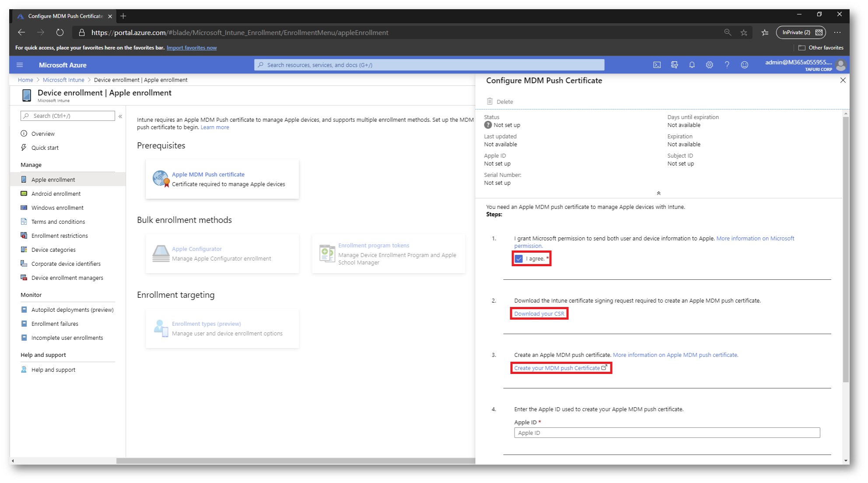The image size is (868, 483).
Task: Click the Learn more link
Action: click(x=215, y=127)
